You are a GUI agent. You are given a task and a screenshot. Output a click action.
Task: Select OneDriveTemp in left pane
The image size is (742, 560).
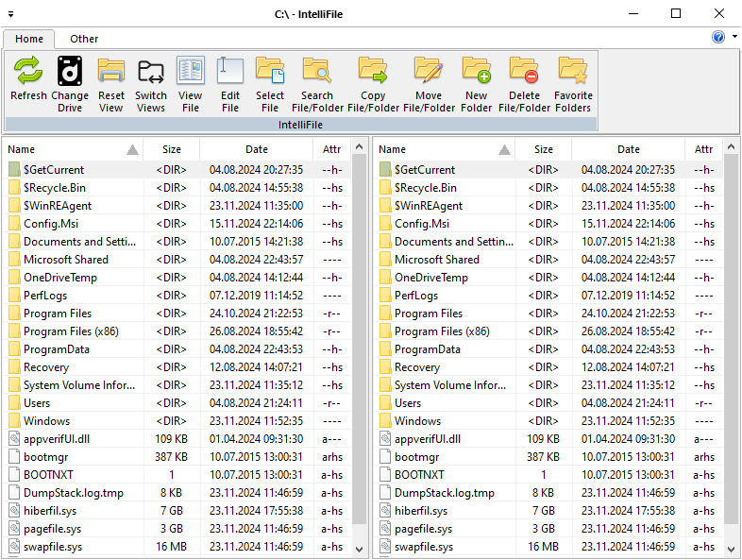tap(60, 278)
